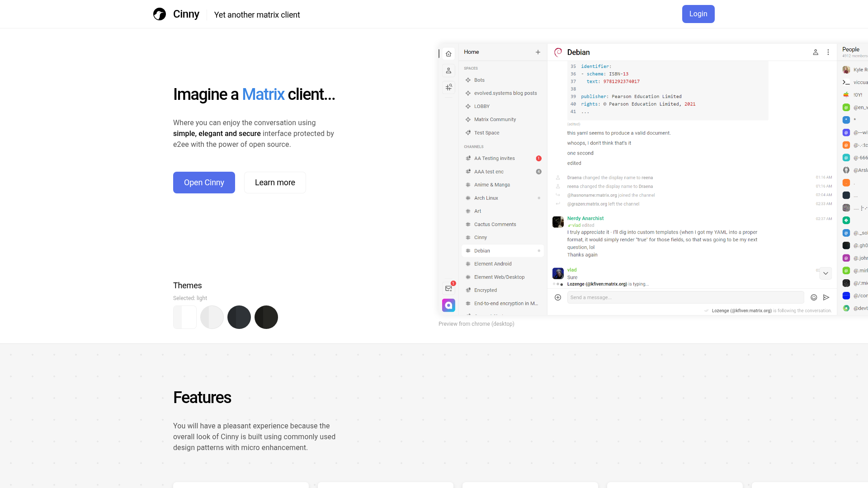Open the LOBBY space
Image resolution: width=868 pixels, height=488 pixels.
(x=502, y=106)
